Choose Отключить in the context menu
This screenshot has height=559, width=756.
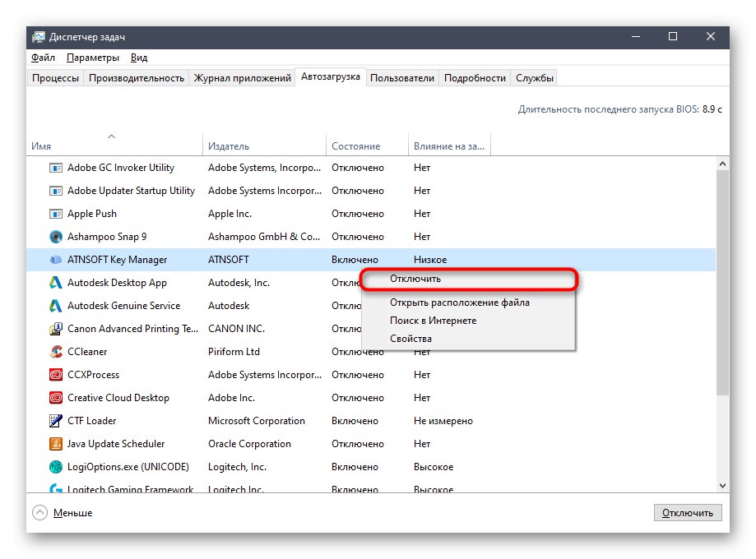tap(415, 279)
